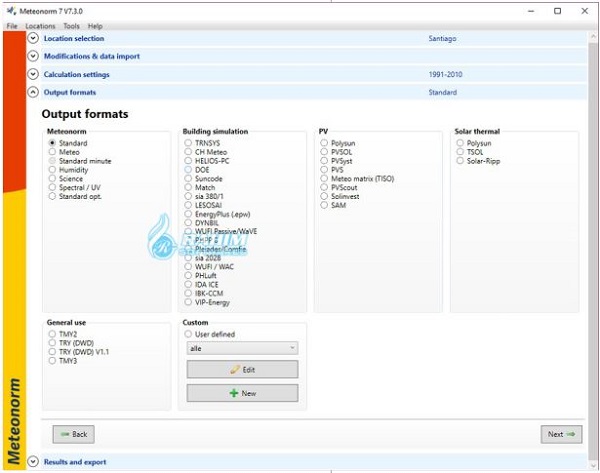Open the 'alle' custom format dropdown
Screen dimensions: 600x473
[242, 348]
